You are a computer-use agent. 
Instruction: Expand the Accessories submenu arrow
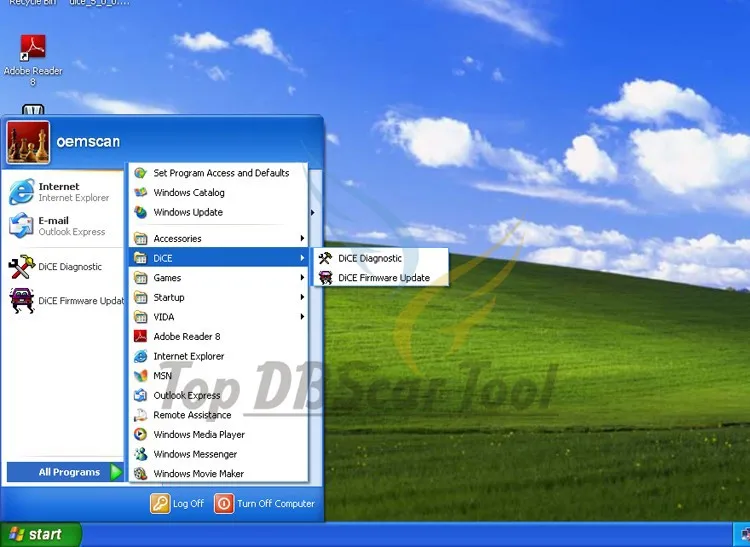coord(302,238)
